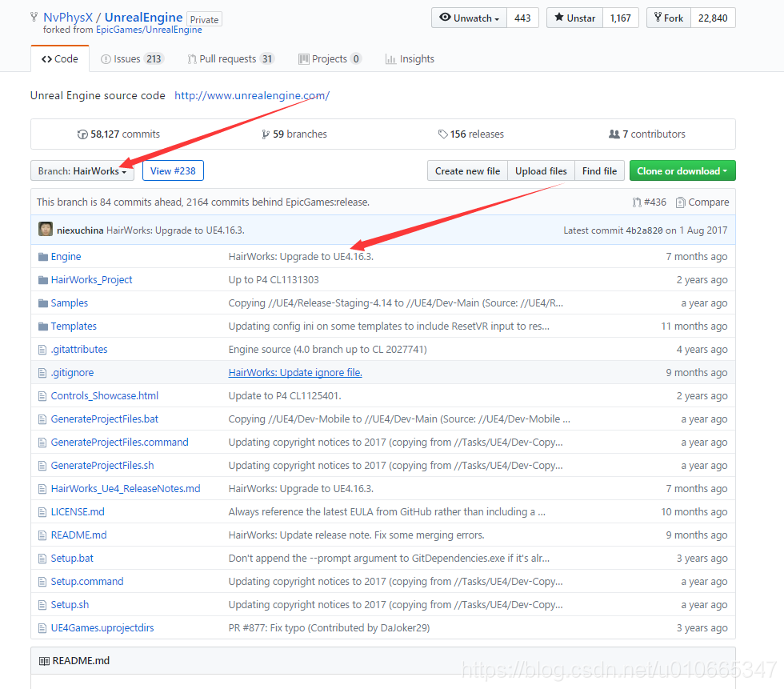The width and height of the screenshot is (784, 689).
Task: Click the README.md book icon
Action: [44, 662]
